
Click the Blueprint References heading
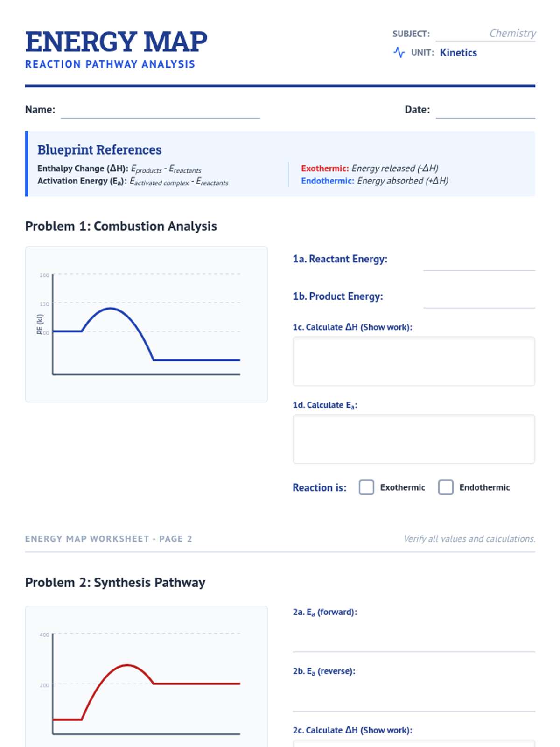[99, 150]
